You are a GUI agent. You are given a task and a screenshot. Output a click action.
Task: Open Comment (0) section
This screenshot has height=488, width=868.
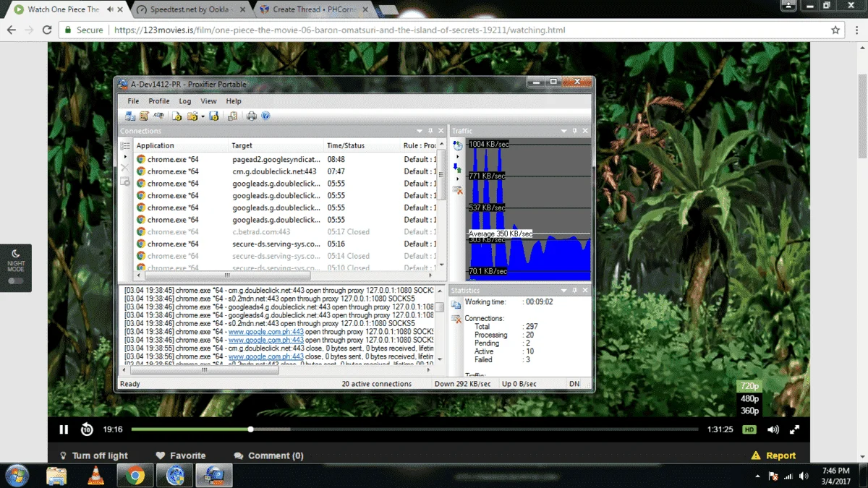coord(268,455)
